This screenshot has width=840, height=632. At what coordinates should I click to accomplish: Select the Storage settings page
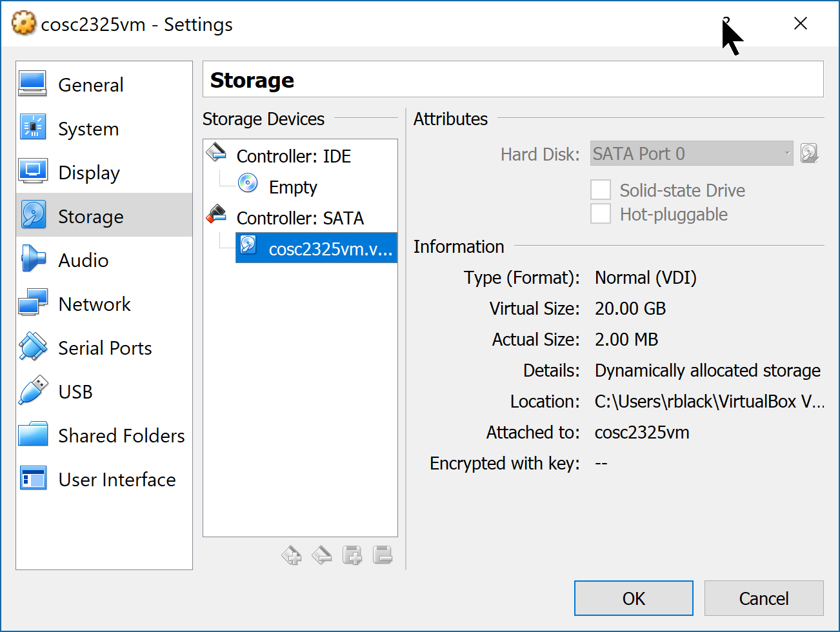pos(105,216)
